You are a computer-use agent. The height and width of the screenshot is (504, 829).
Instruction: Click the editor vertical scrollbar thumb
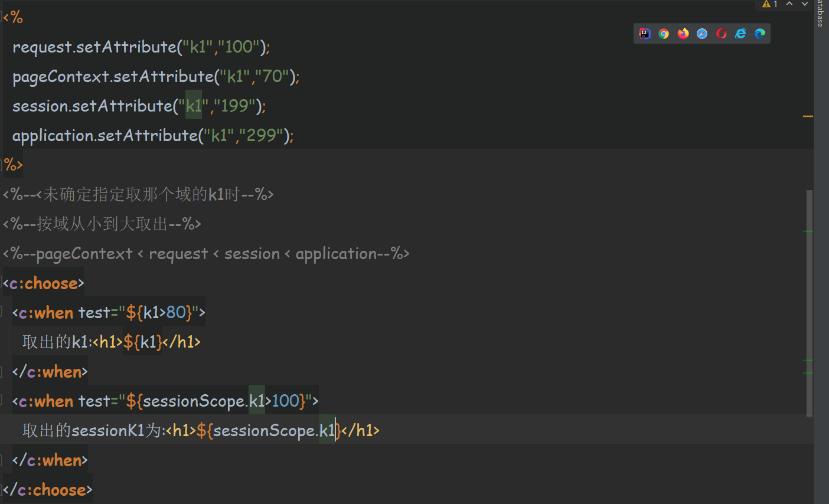(810, 302)
